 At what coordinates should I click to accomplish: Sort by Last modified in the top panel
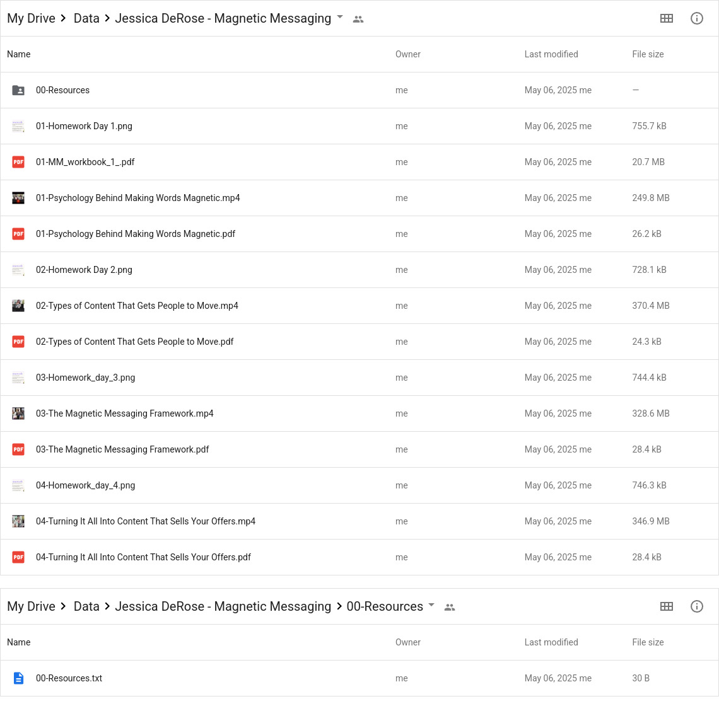point(551,54)
